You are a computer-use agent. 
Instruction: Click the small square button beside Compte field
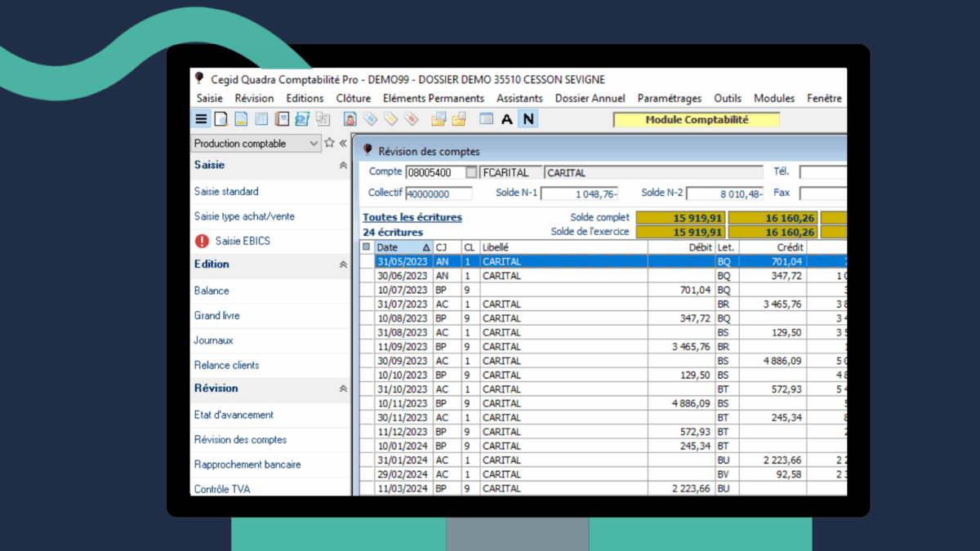[x=471, y=173]
